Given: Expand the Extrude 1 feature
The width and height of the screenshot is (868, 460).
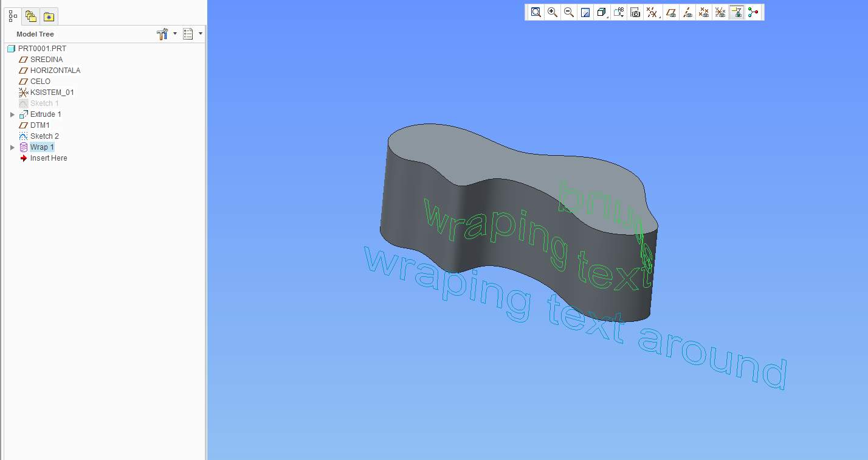Looking at the screenshot, I should point(12,114).
